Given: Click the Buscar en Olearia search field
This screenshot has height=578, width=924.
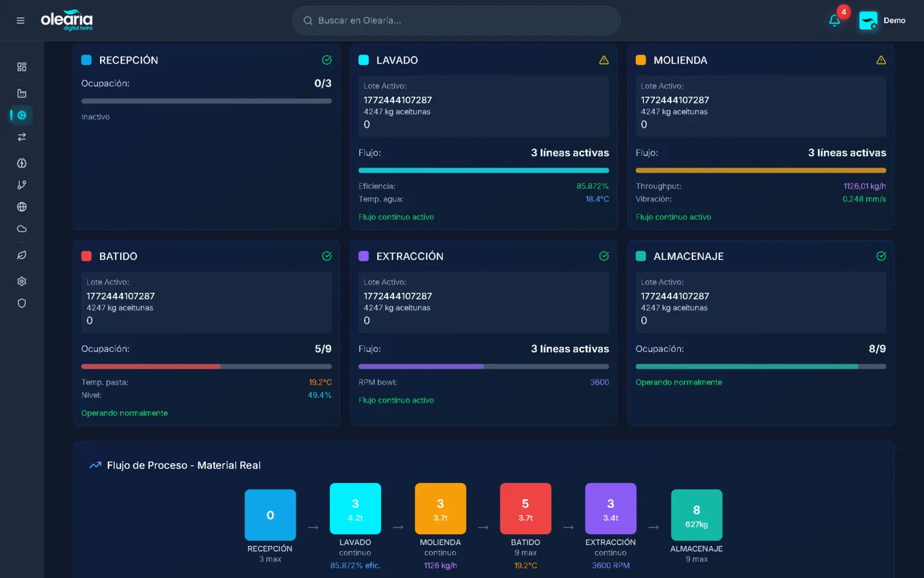Looking at the screenshot, I should coord(456,20).
